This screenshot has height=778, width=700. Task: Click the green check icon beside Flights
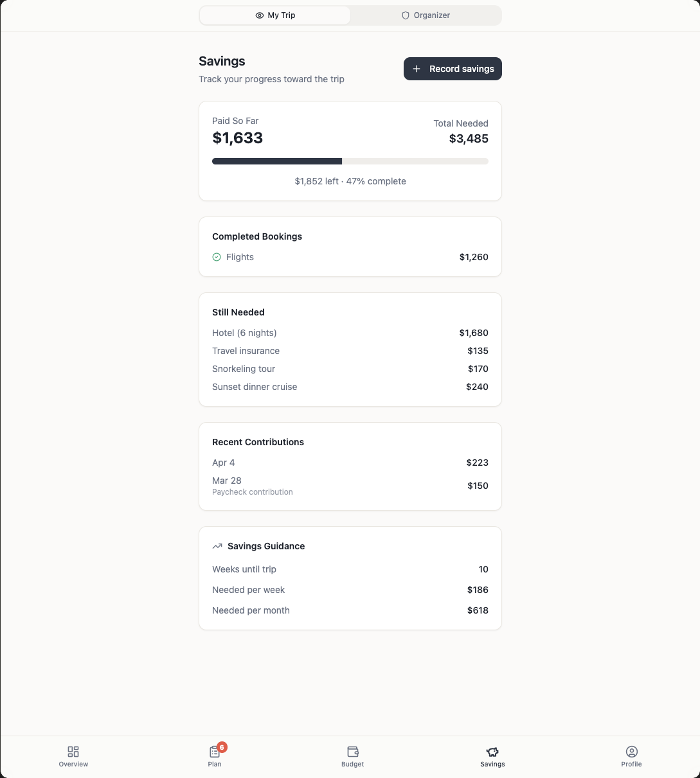point(217,257)
